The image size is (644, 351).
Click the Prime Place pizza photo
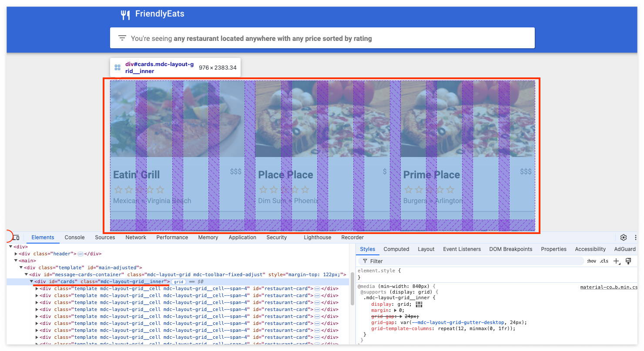(x=468, y=119)
